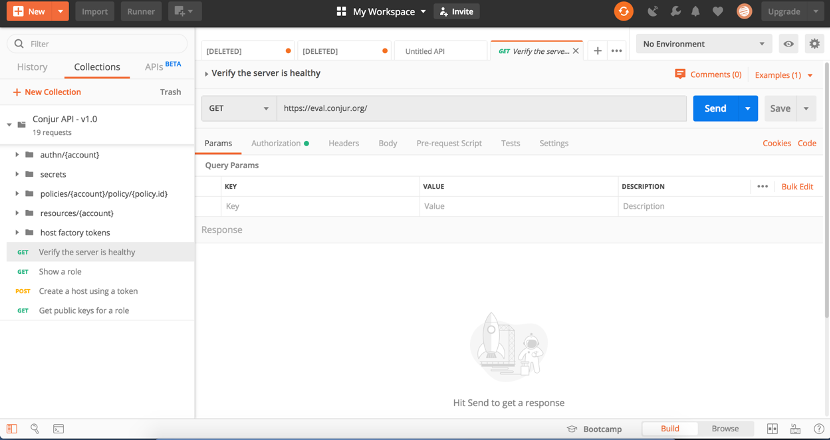The image size is (830, 440).
Task: Click the blue Send button
Action: 715,108
